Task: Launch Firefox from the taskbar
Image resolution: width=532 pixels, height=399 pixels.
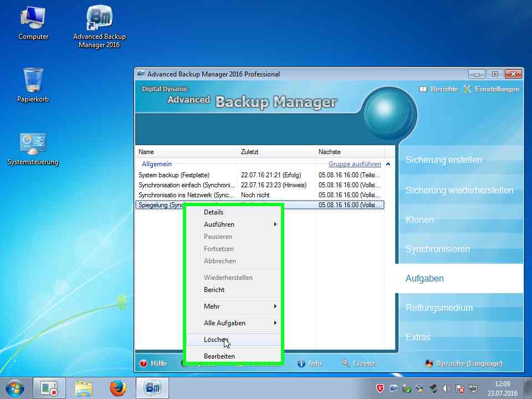Action: [x=118, y=388]
